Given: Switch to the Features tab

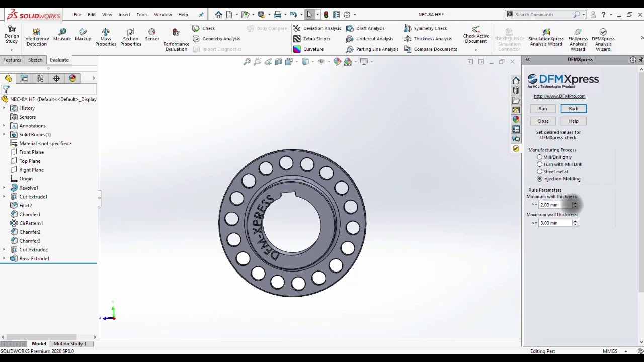Looking at the screenshot, I should click(x=12, y=60).
